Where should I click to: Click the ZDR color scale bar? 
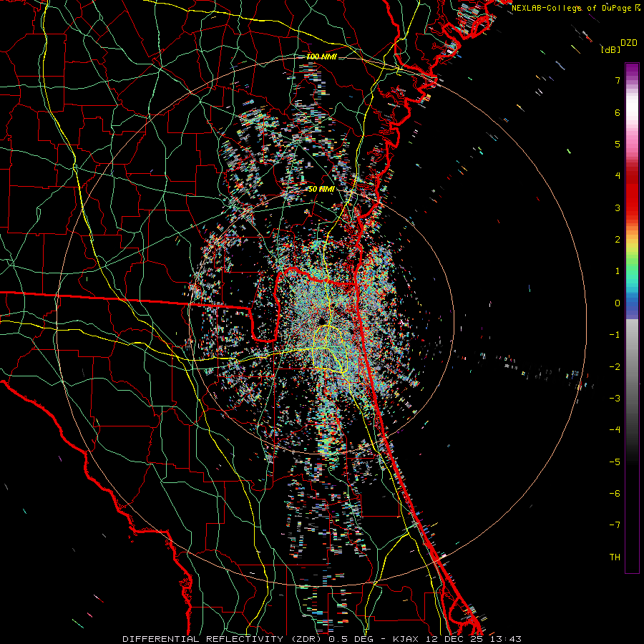632,318
